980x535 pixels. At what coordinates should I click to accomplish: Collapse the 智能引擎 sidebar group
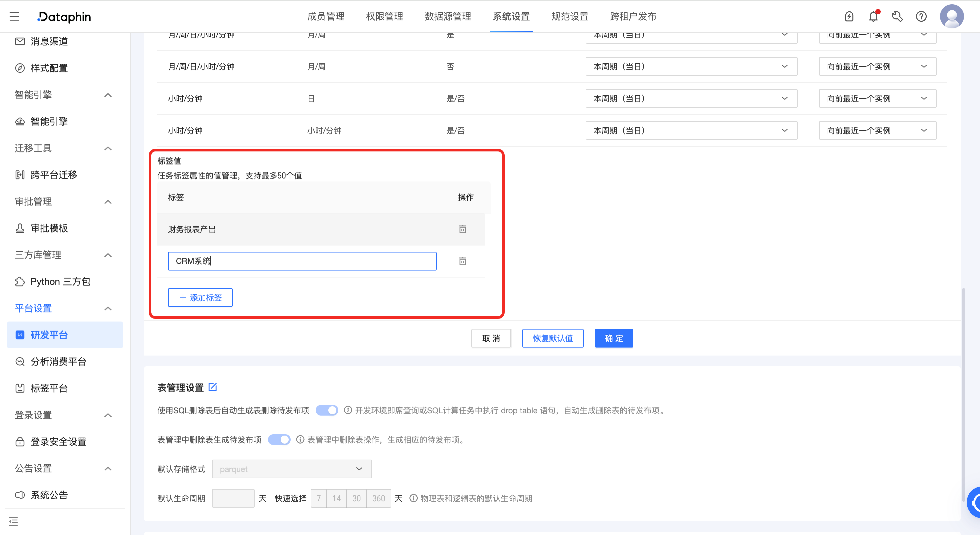[108, 95]
